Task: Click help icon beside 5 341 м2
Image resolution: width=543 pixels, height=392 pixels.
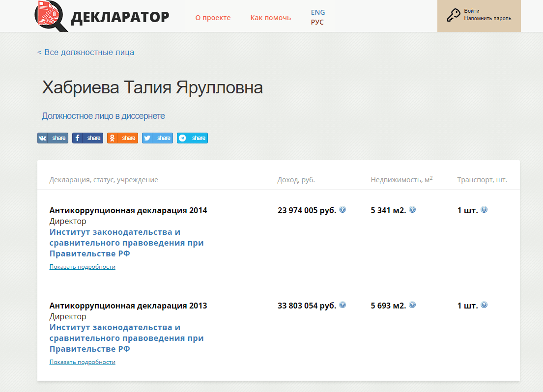Action: click(x=412, y=209)
